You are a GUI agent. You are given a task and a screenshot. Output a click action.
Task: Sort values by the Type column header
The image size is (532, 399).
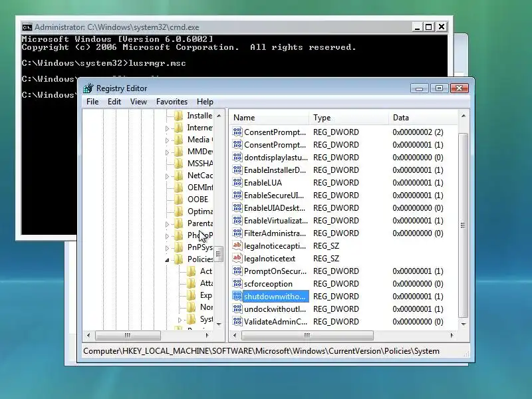[x=349, y=118]
